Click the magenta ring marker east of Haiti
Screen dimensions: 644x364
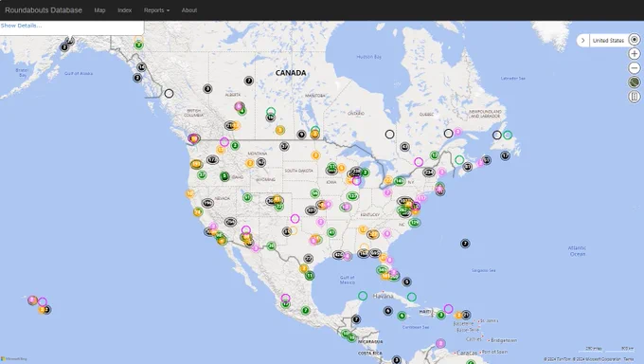pos(449,308)
